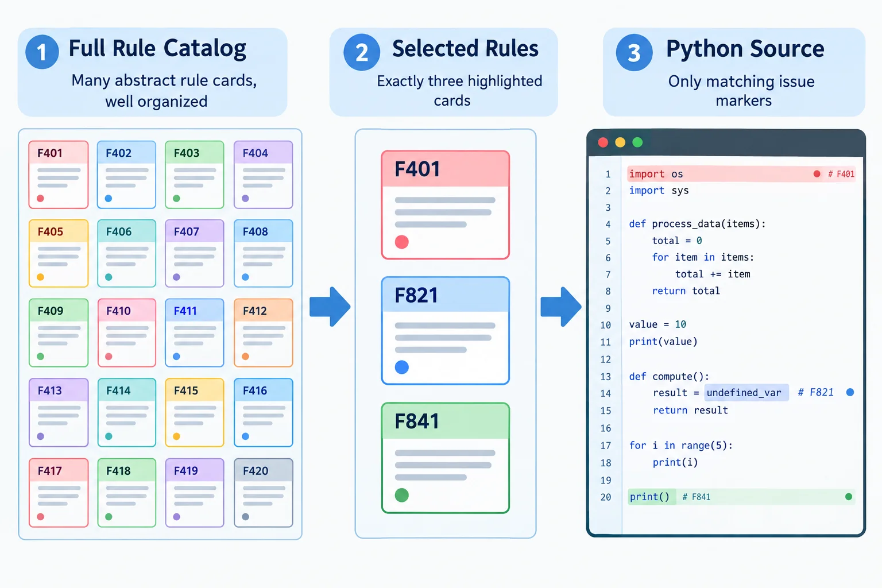Click the 'Selected Rules' heading

click(x=465, y=49)
